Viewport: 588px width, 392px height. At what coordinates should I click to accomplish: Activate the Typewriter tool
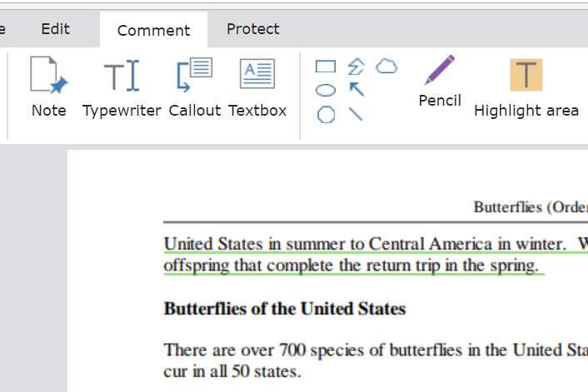pyautogui.click(x=122, y=87)
